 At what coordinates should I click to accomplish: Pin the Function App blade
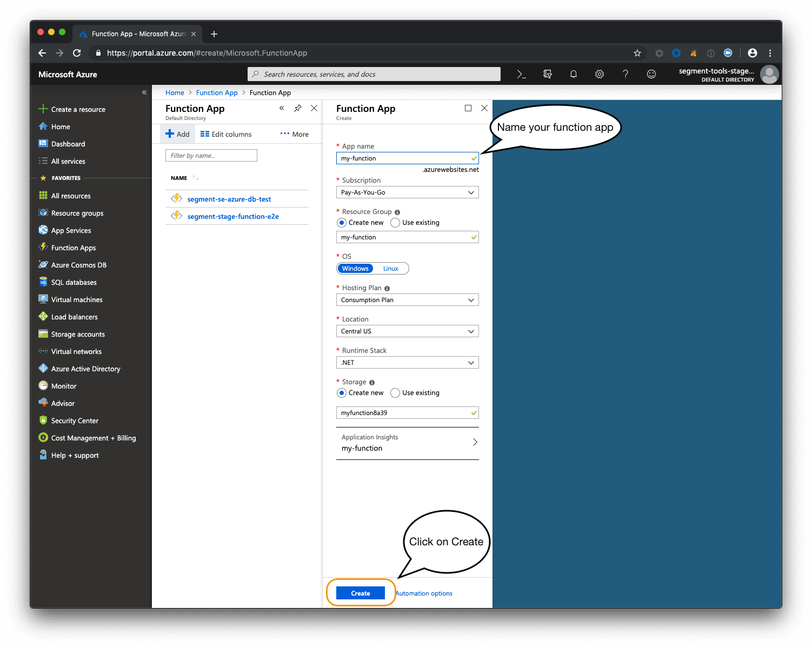(x=297, y=108)
